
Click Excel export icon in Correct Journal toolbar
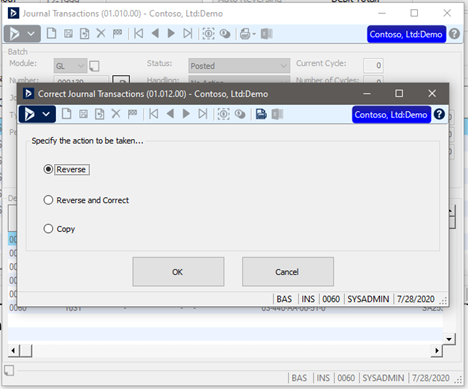pos(277,114)
